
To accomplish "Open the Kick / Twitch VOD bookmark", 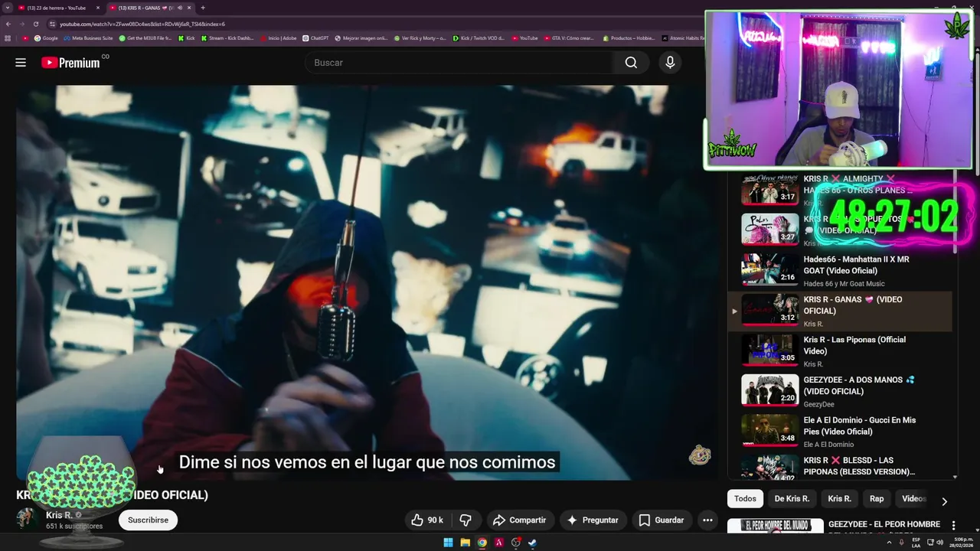I will [479, 38].
